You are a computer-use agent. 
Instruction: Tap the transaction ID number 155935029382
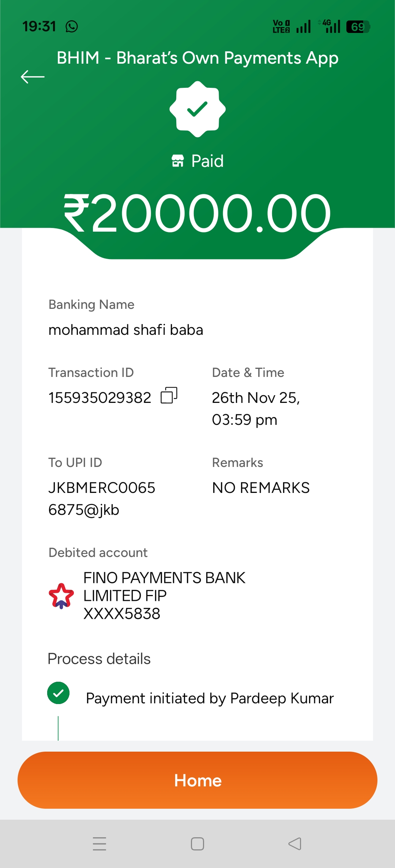click(100, 398)
